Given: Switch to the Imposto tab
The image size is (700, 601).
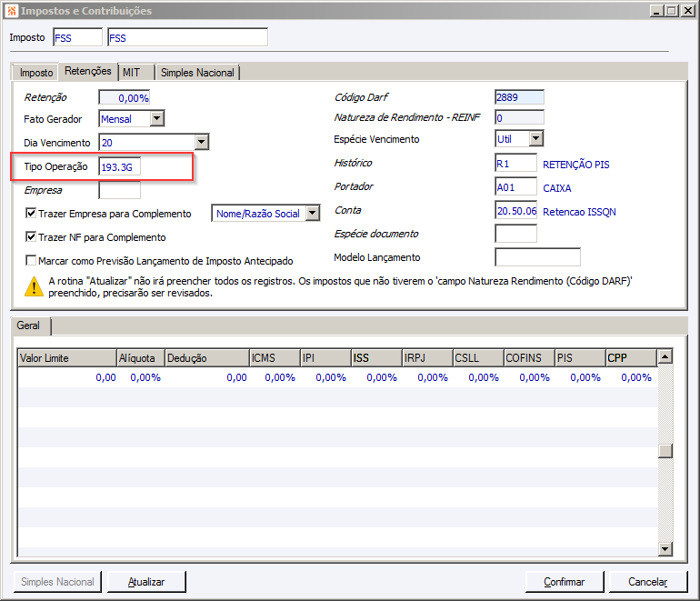Looking at the screenshot, I should coord(36,73).
